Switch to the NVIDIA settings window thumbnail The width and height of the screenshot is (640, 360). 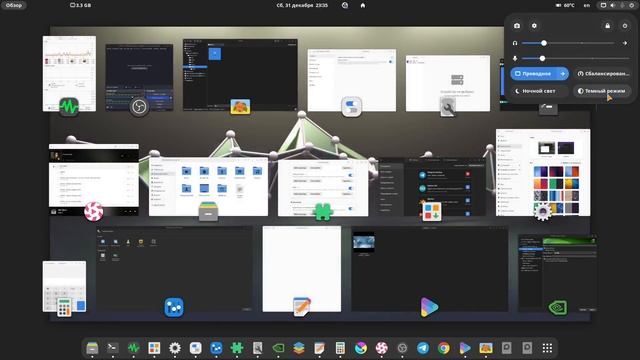(558, 273)
